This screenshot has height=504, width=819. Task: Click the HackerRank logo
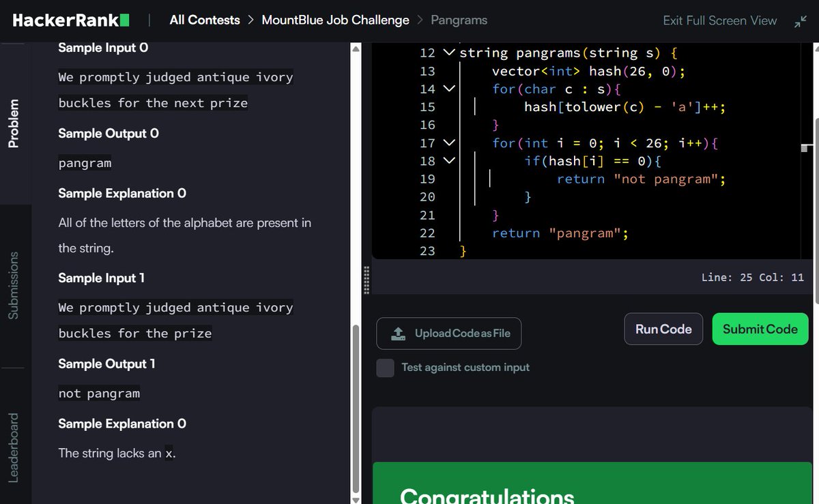coord(71,20)
